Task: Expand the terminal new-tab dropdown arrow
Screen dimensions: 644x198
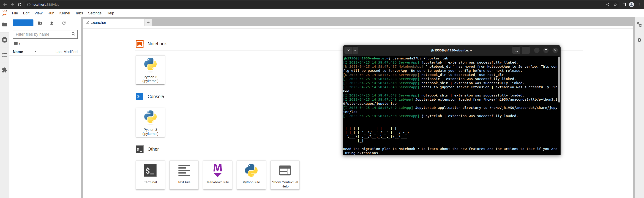Action: pyautogui.click(x=355, y=51)
